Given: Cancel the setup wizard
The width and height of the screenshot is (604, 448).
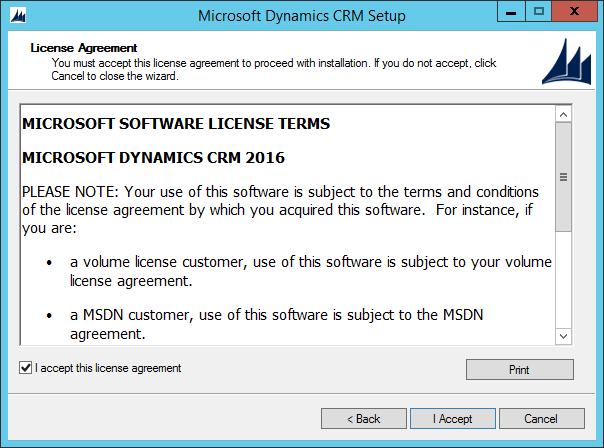Looking at the screenshot, I should (542, 419).
